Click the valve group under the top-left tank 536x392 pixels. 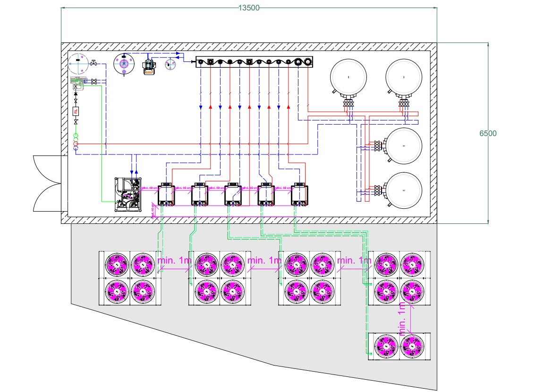pyautogui.click(x=349, y=103)
